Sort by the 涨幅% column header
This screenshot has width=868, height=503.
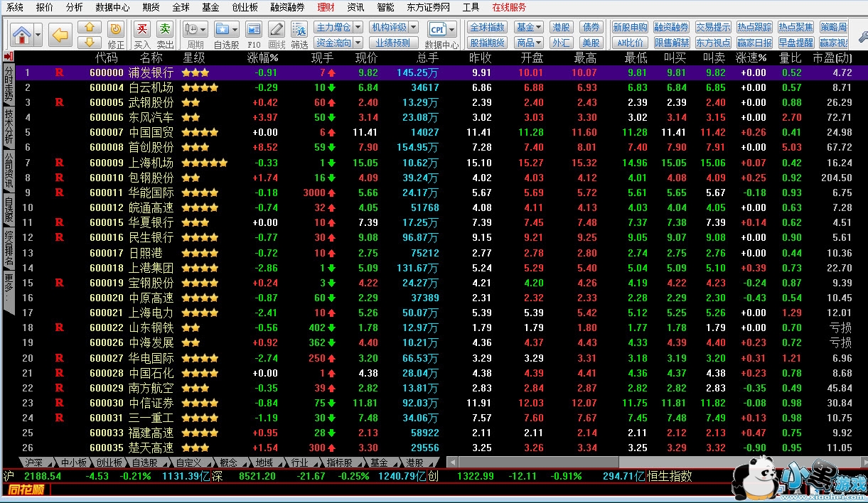pos(262,58)
